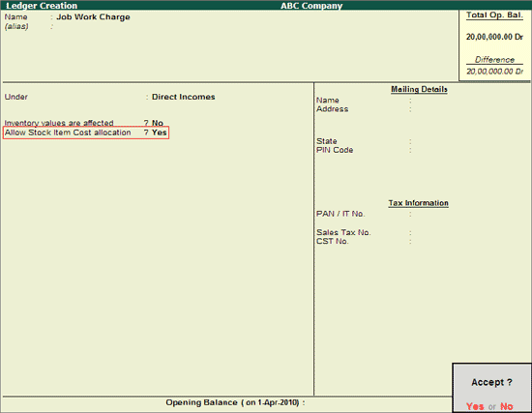Click Yes in the Accept prompt
Viewport: 532px width, 413px height.
point(475,406)
